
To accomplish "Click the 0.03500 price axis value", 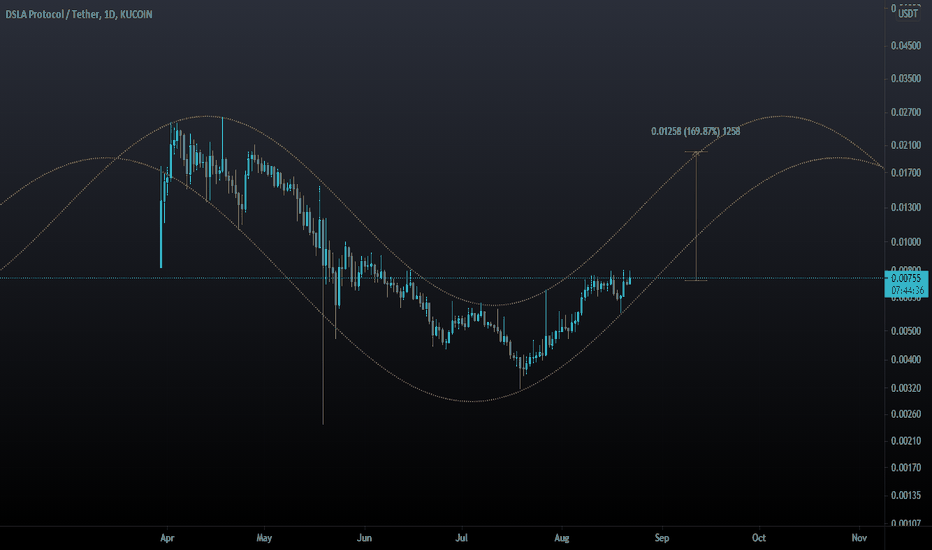I will pos(906,78).
